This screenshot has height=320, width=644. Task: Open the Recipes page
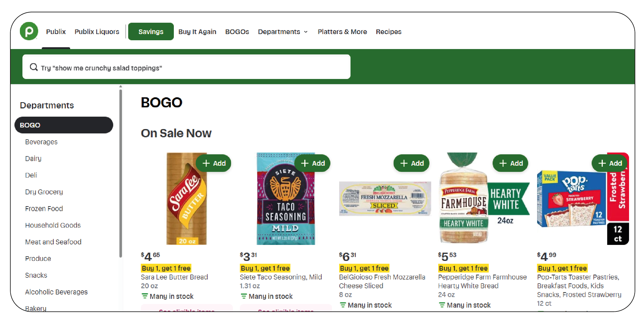point(388,31)
